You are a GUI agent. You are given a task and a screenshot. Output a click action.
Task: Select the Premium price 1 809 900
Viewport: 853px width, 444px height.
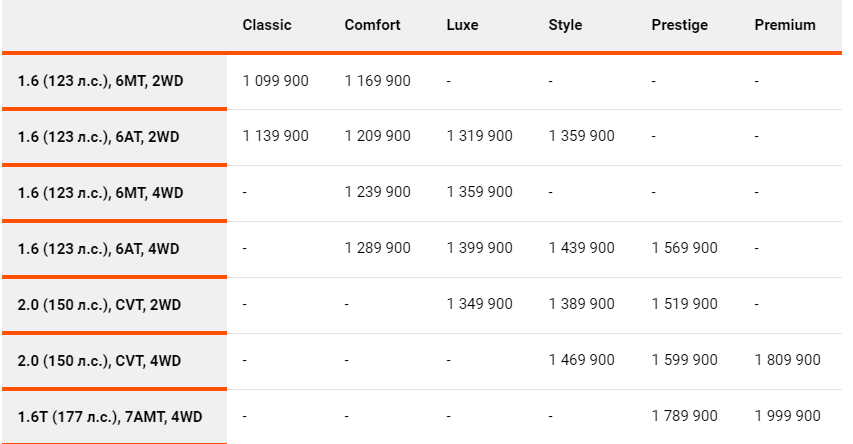(x=787, y=360)
